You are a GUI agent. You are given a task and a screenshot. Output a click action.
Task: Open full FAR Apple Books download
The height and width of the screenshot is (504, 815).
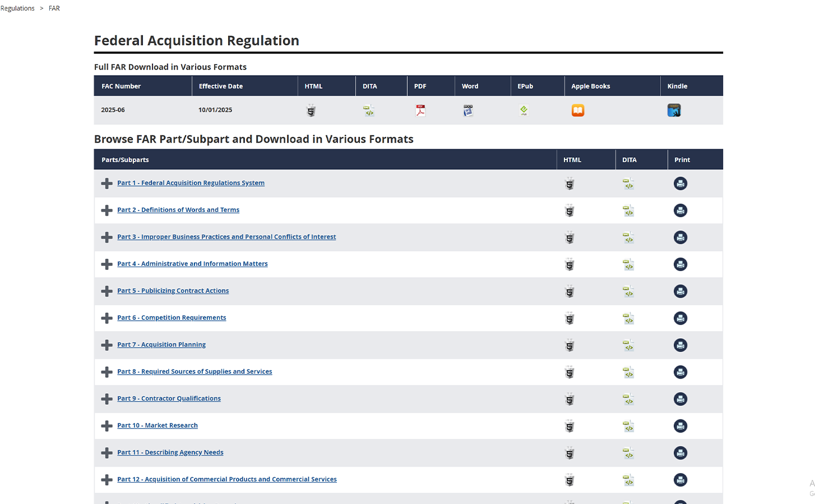point(578,110)
